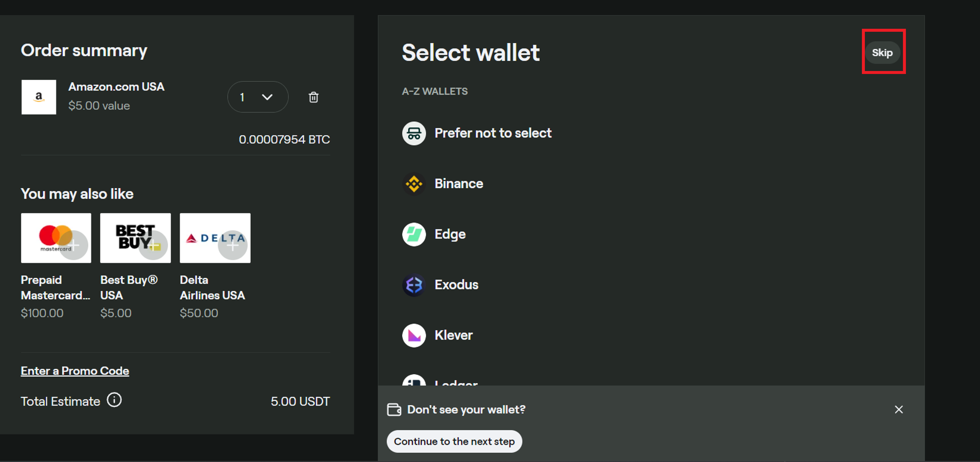Add Delta Airlines USA with the plus icon
The width and height of the screenshot is (980, 462).
(233, 245)
